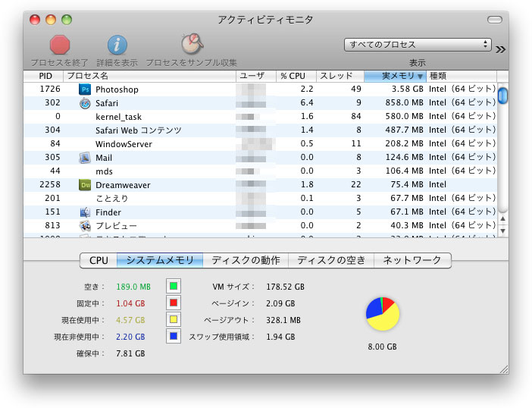Click the toolbar toggle pill button in title bar
The width and height of the screenshot is (532, 408).
click(494, 19)
